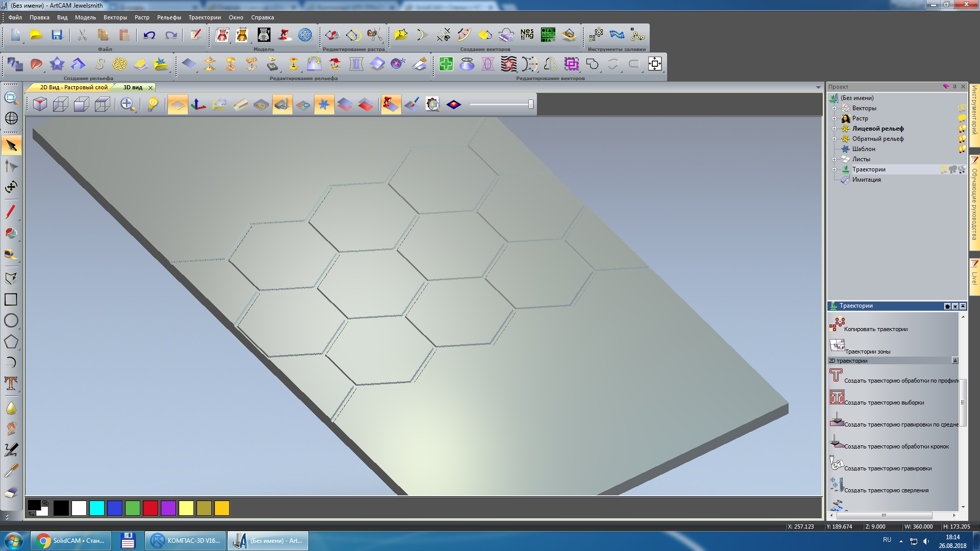Expand the Векторы tree node
Screen dimensions: 980x551
(835, 108)
